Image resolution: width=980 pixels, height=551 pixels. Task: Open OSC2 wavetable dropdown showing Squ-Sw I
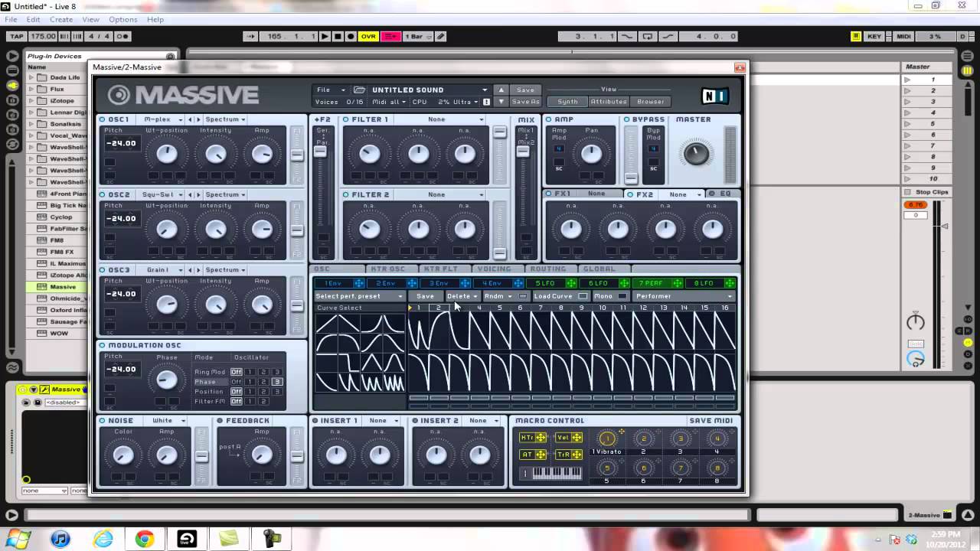(x=162, y=194)
